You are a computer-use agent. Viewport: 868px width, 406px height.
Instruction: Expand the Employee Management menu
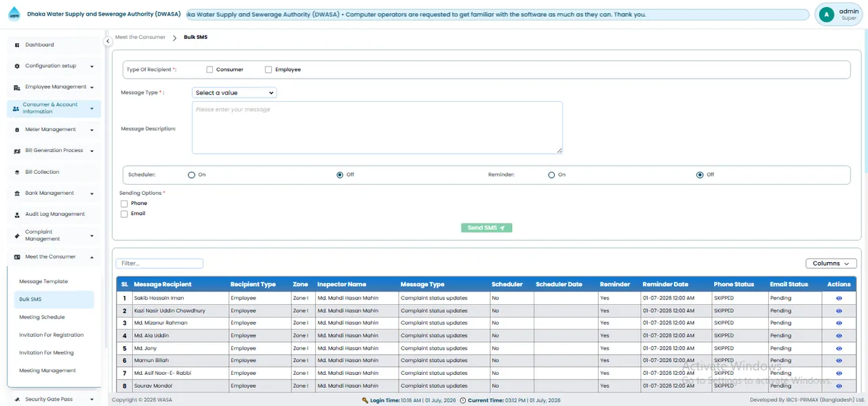tap(92, 88)
